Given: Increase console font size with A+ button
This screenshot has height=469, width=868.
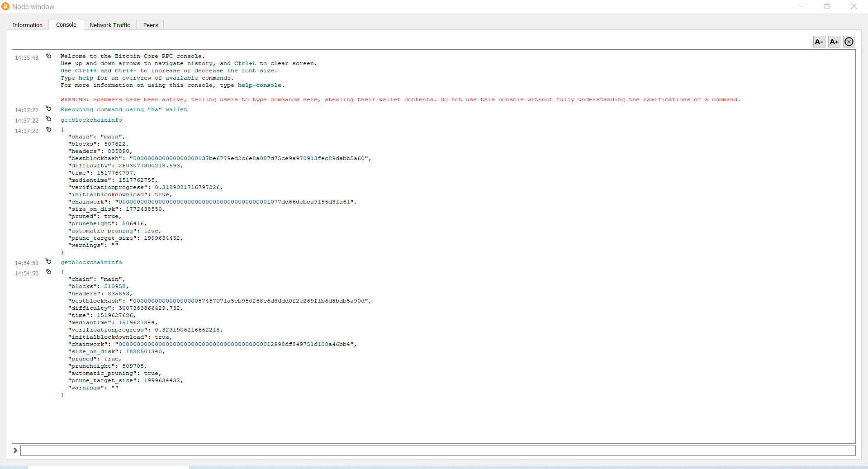Looking at the screenshot, I should [834, 42].
